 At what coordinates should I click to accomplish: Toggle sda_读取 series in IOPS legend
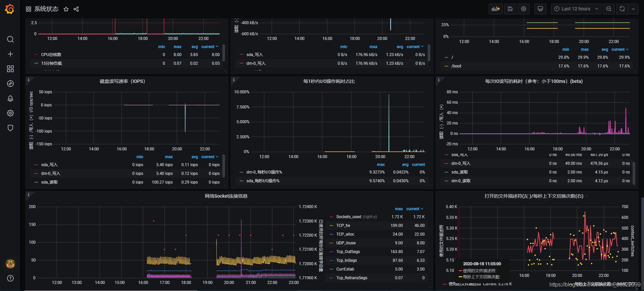[49, 182]
